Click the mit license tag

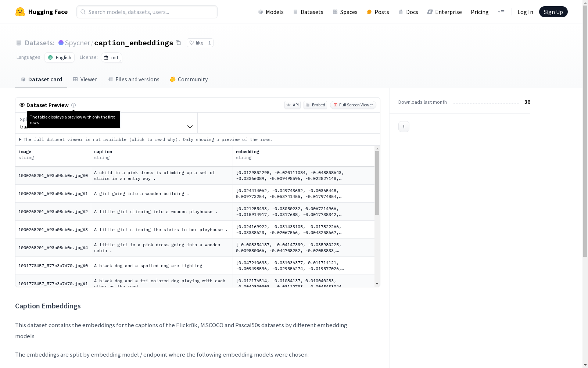point(111,57)
